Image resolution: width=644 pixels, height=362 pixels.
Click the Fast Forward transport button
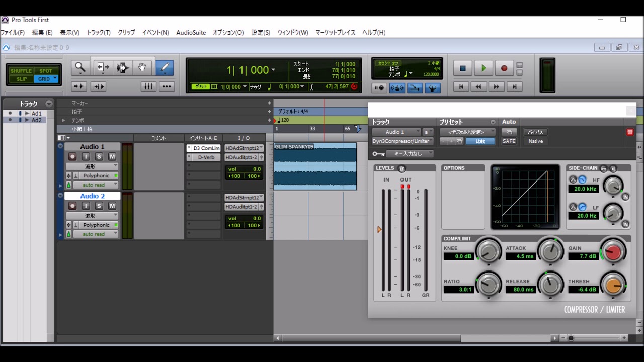[496, 87]
